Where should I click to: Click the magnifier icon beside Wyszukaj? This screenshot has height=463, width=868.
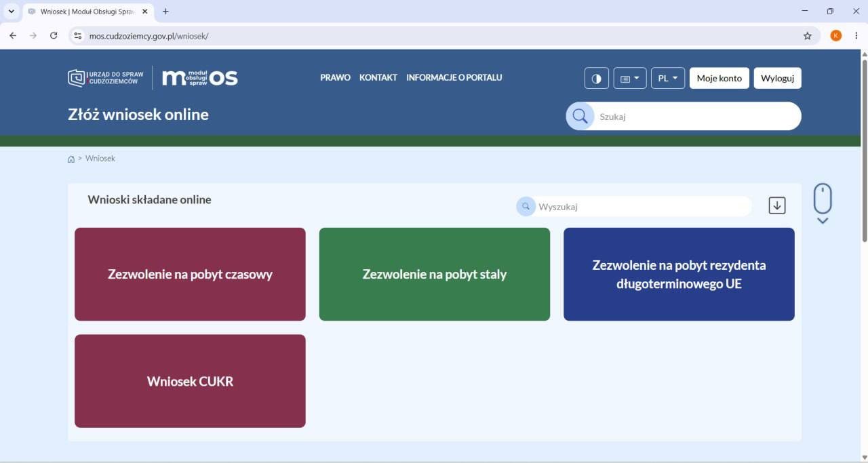pos(526,206)
